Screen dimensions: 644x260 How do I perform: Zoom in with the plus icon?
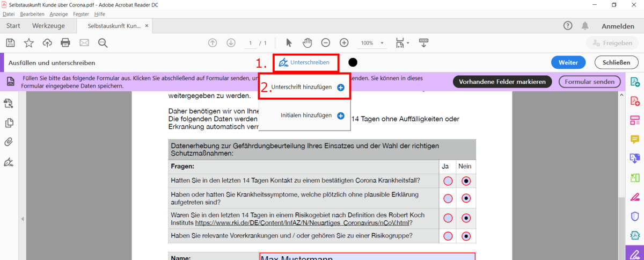coord(344,43)
